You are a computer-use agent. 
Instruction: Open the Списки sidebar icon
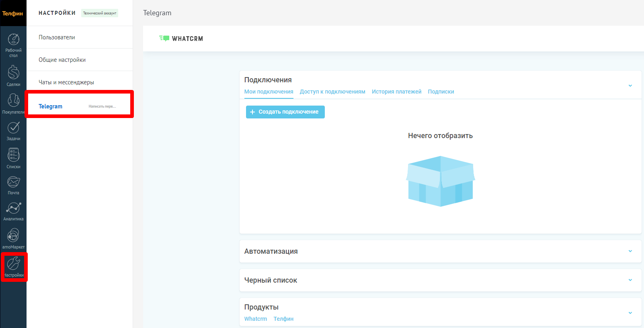(13, 155)
